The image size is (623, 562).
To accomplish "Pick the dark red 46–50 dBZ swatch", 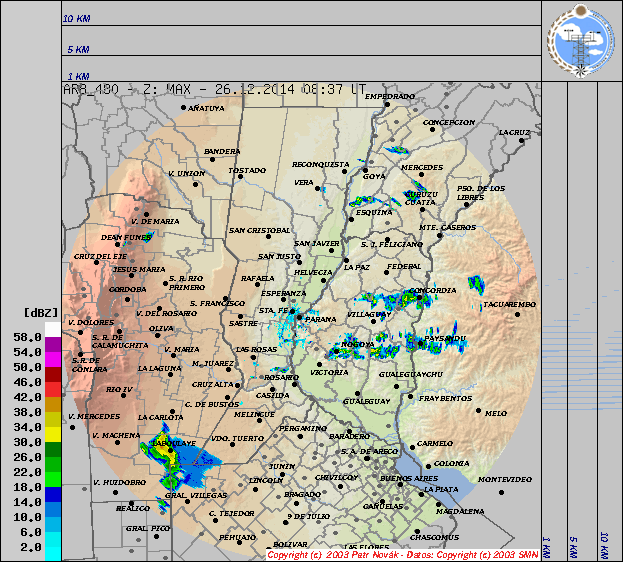I will pyautogui.click(x=52, y=375).
